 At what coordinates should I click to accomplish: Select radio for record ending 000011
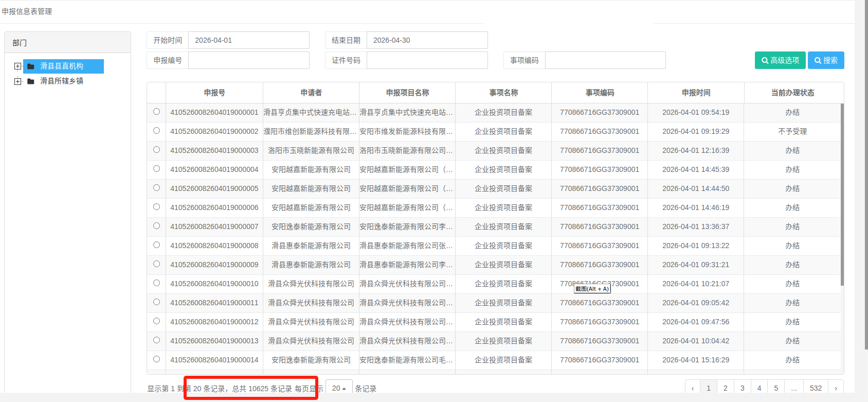pos(156,302)
